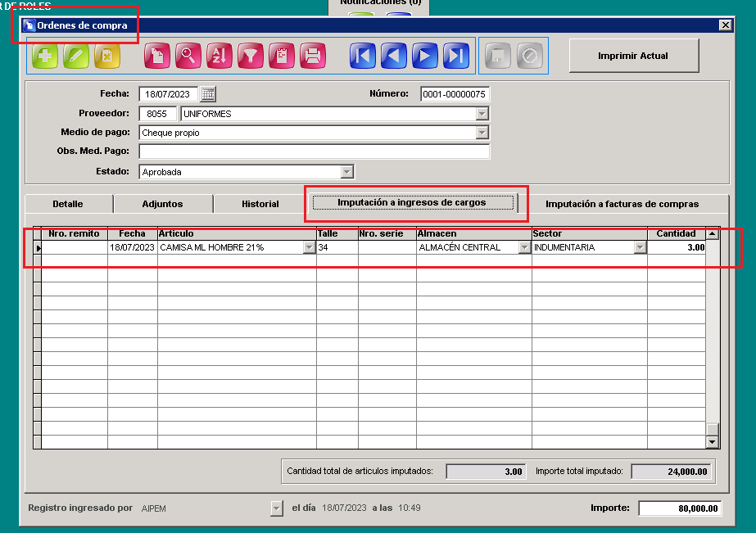Click the Importe total imputado field
The image size is (756, 533).
(671, 472)
